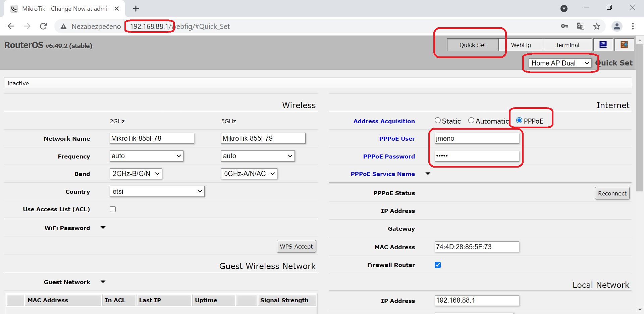Click the scrollbar up arrow
The width and height of the screenshot is (644, 314).
(640, 40)
